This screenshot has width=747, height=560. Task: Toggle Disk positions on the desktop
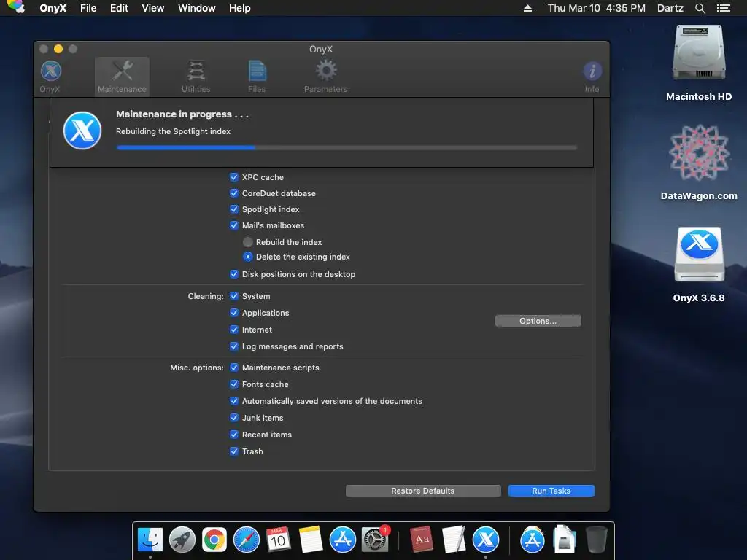234,274
